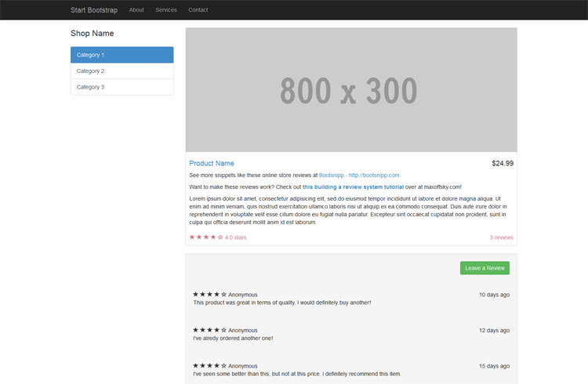The image size is (588, 384).
Task: Open the building a review system tutorial
Action: [353, 187]
